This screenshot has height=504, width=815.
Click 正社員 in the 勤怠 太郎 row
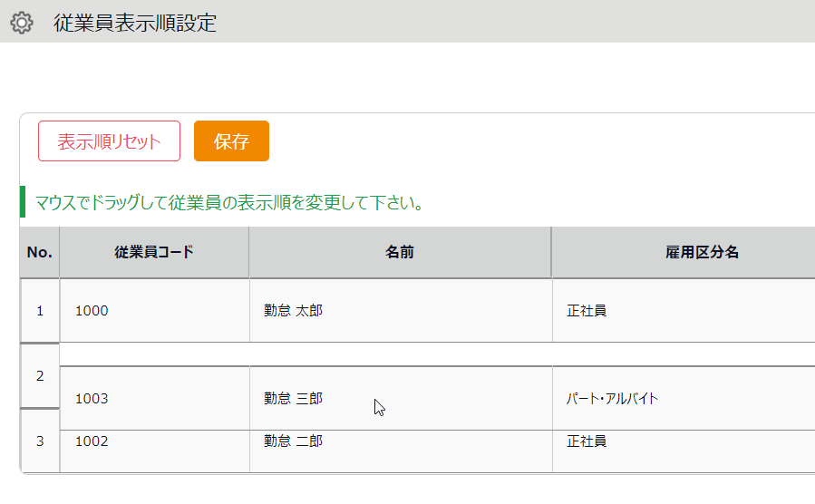pyautogui.click(x=587, y=311)
